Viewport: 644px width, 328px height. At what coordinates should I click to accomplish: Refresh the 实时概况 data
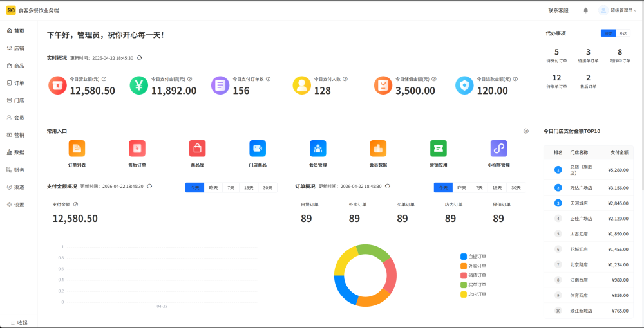click(139, 58)
